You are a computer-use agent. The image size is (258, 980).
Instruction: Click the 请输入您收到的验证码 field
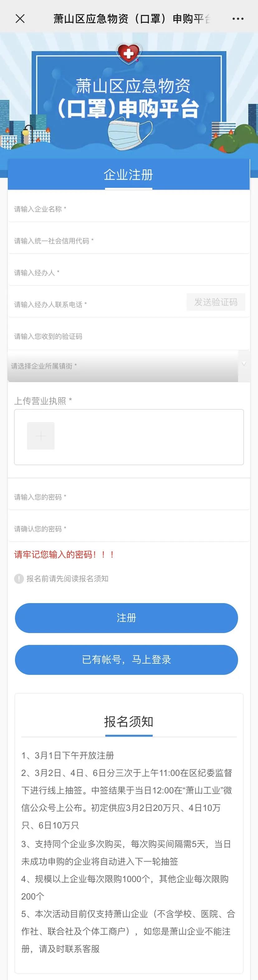[128, 337]
